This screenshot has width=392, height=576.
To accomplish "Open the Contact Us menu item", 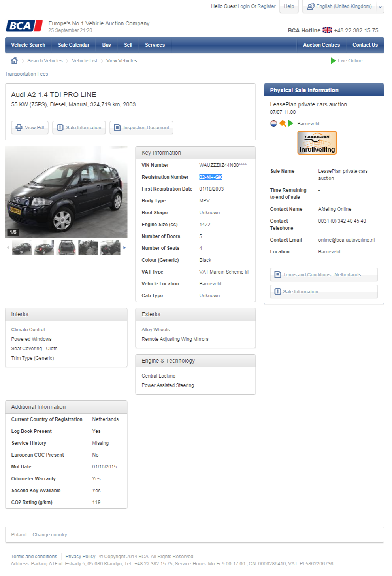I will 365,45.
